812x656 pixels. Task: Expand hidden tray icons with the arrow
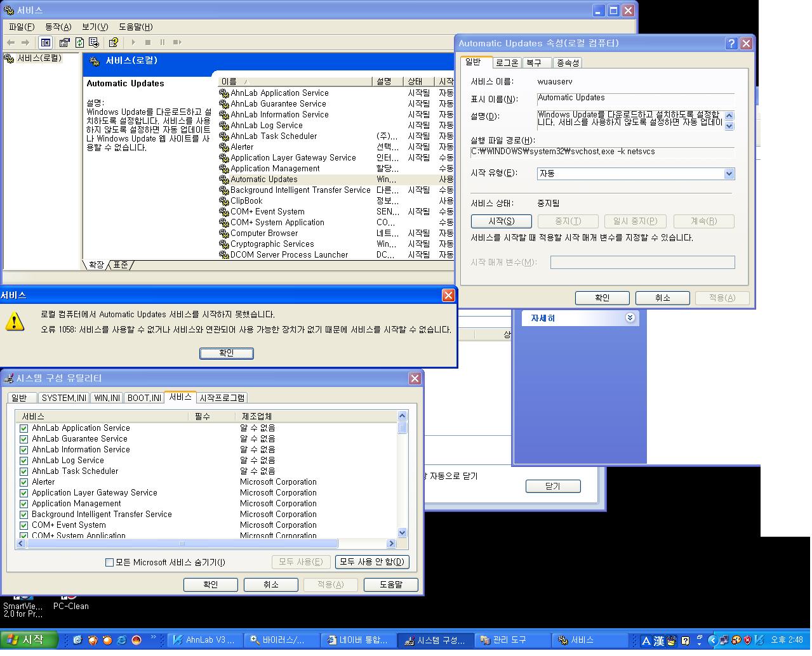(x=712, y=641)
